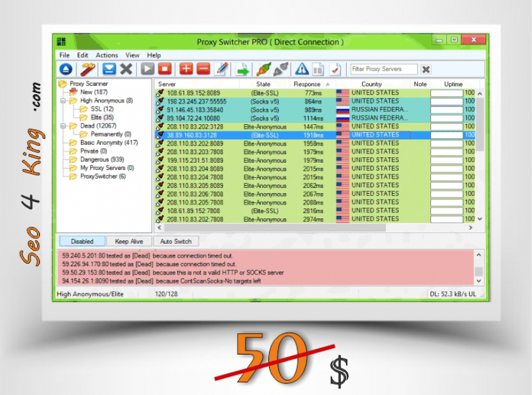Remove proxy with the red minus icon

coord(203,69)
